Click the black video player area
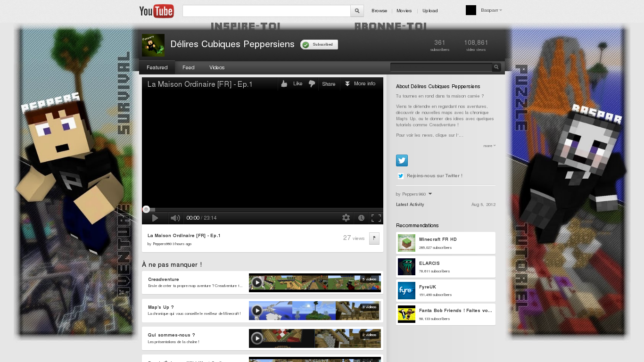644x362 pixels. tap(263, 148)
